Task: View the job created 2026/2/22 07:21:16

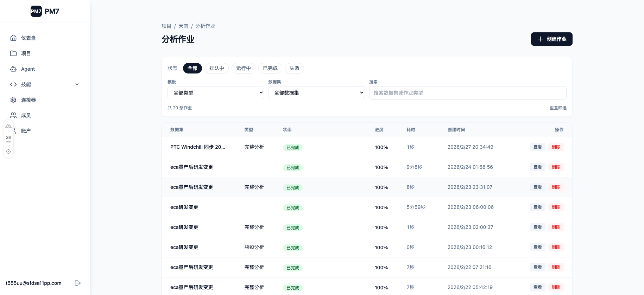Action: pyautogui.click(x=538, y=267)
